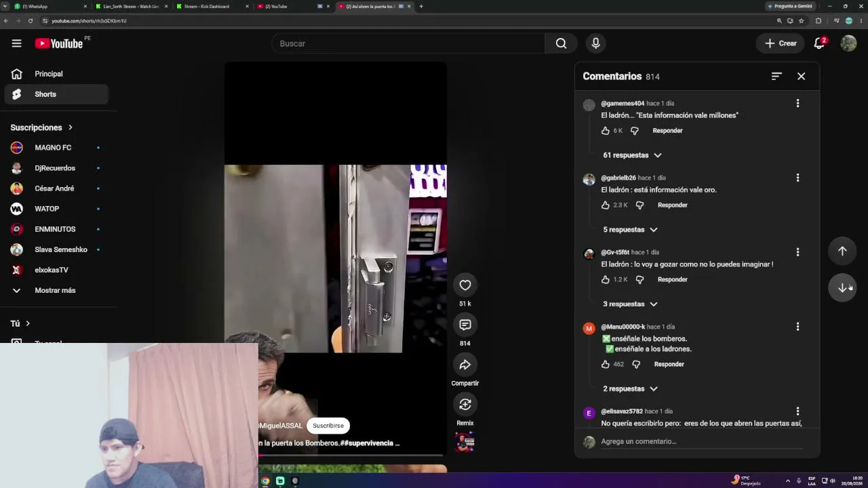
Task: Expand the Suscripciones section chevron
Action: point(70,127)
